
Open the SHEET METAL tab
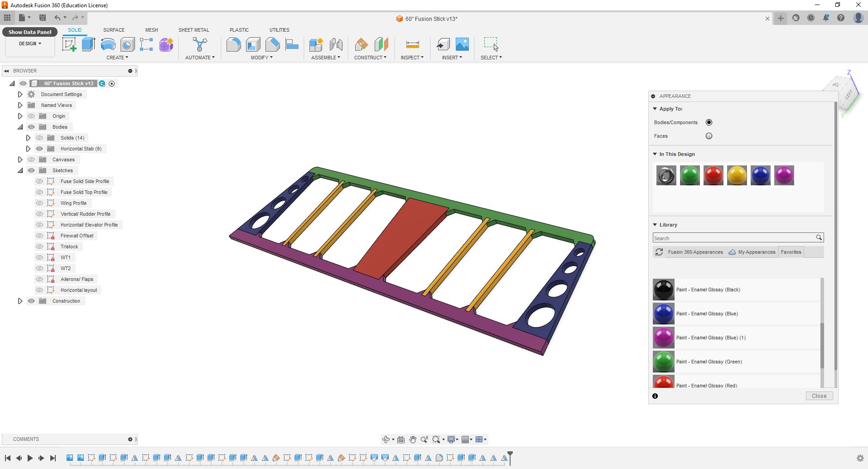click(193, 30)
